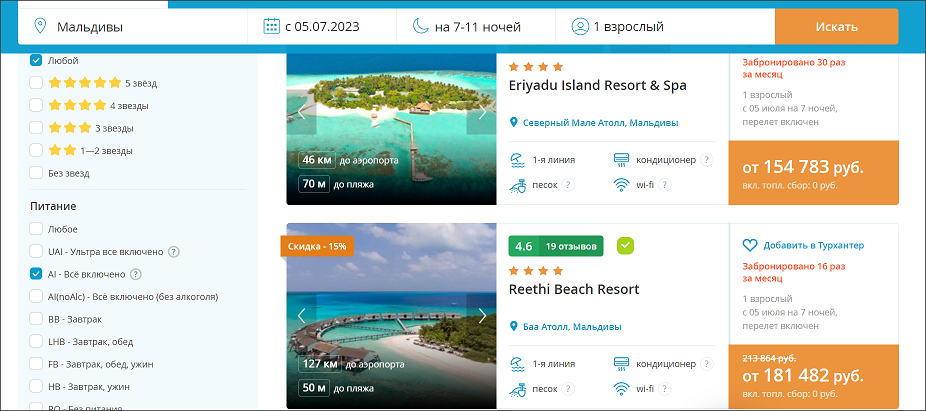Tick the 5 звёзд star rating checkbox
Screen dimensions: 926x411
point(36,83)
